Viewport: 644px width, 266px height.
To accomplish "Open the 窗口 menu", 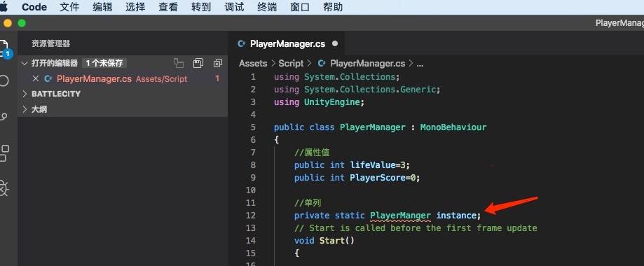I will (300, 7).
